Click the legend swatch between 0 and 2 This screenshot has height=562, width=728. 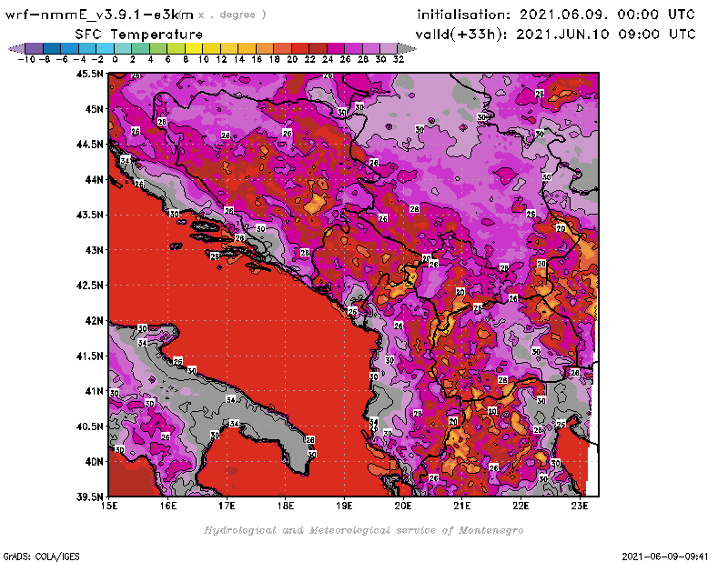point(123,48)
